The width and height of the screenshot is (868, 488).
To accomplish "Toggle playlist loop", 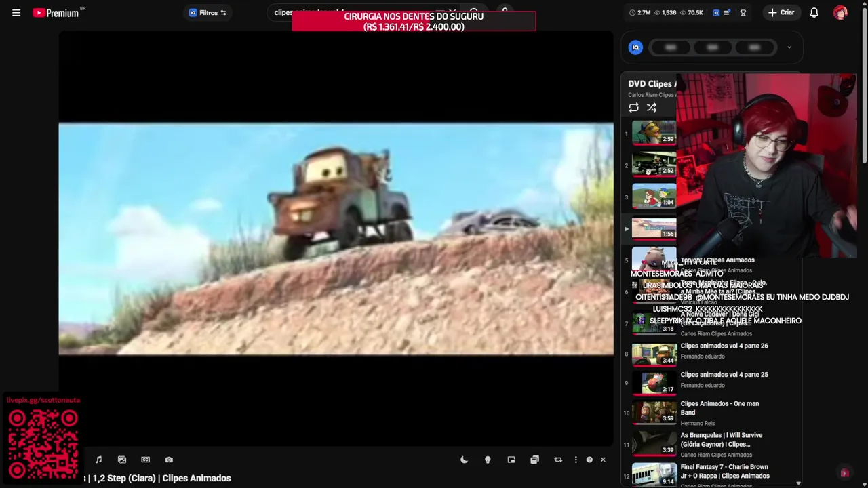I will click(x=633, y=108).
